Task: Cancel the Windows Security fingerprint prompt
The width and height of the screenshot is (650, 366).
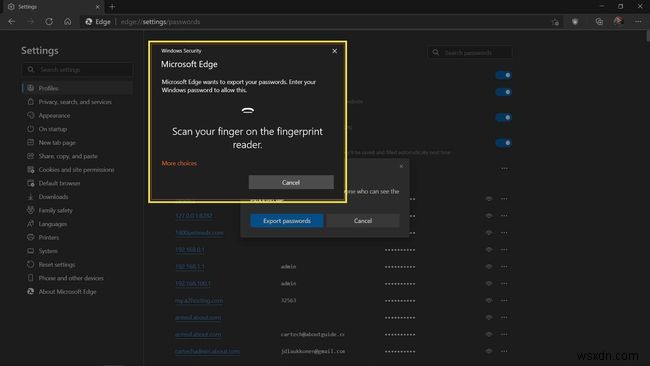Action: (291, 182)
